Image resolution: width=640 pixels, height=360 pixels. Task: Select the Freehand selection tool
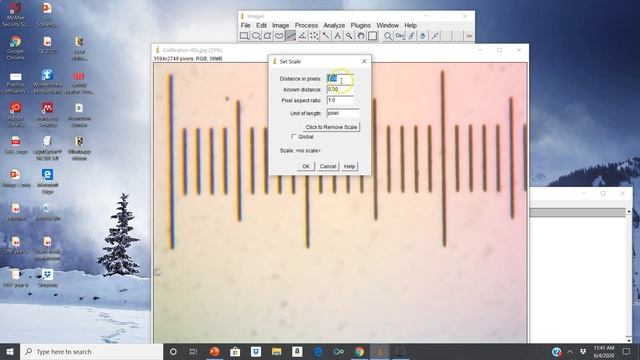[279, 36]
